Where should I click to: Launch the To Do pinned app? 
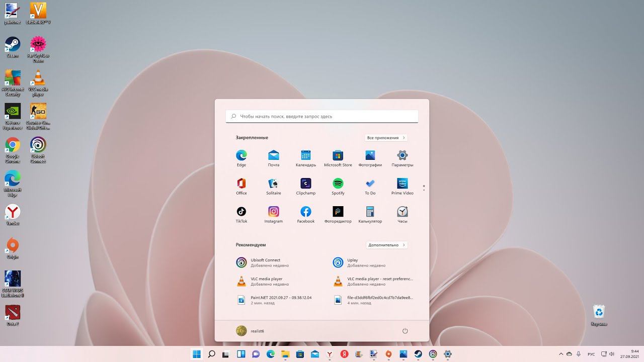pos(370,186)
